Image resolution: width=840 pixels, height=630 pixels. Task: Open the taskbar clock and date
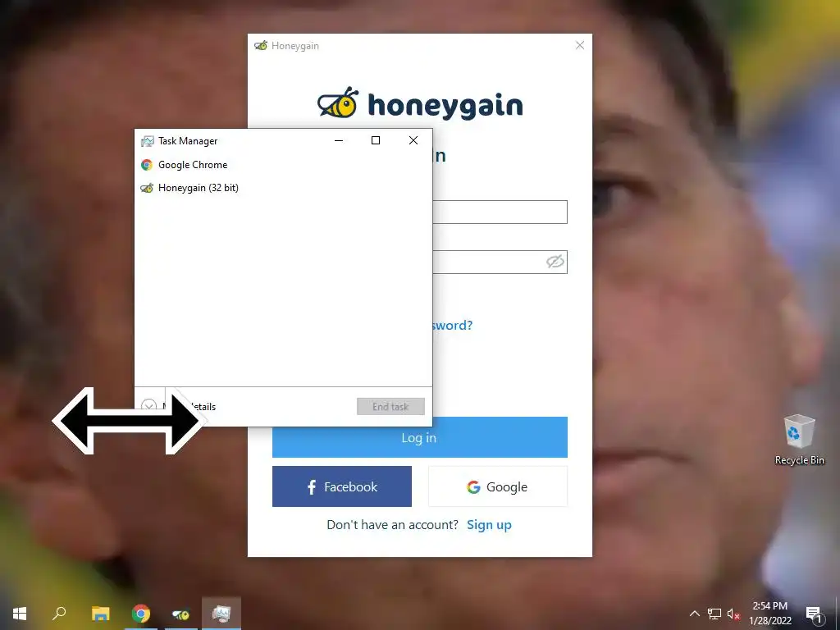click(x=769, y=614)
